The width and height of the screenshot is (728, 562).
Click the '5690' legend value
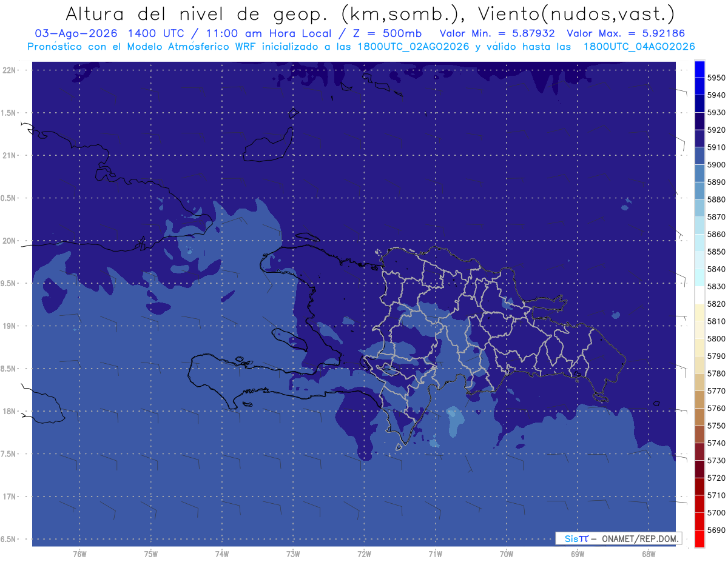(716, 530)
